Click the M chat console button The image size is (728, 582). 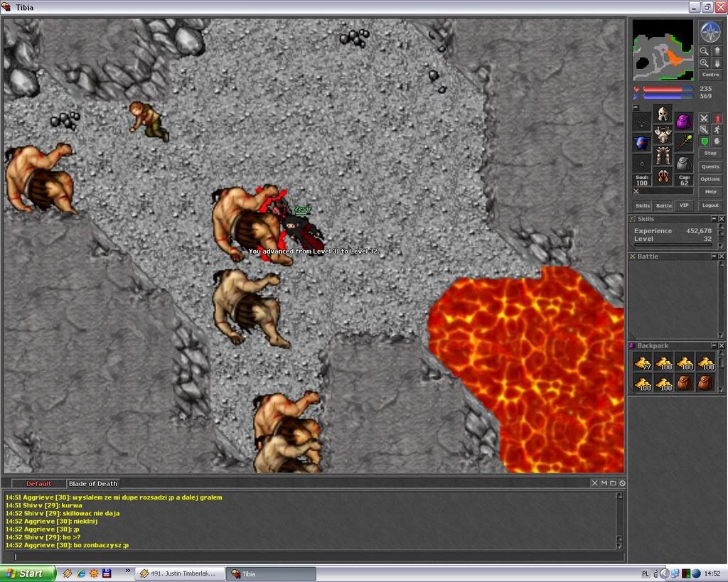[x=604, y=483]
